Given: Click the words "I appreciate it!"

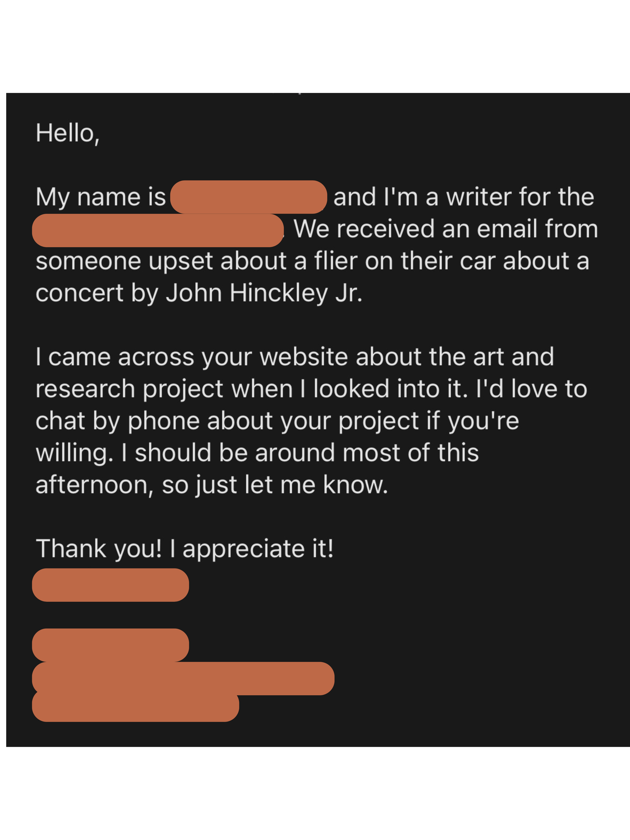Looking at the screenshot, I should click(x=251, y=549).
